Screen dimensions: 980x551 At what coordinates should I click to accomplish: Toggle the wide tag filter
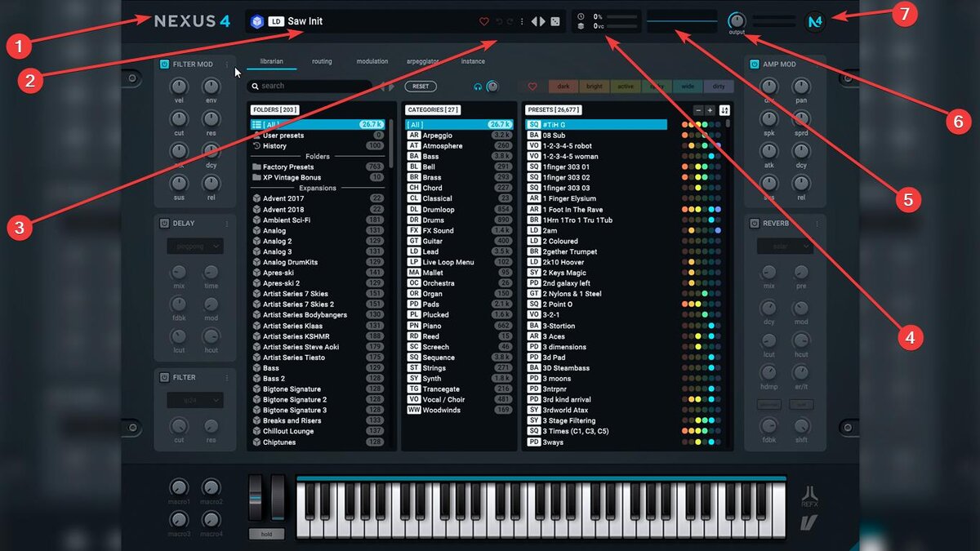(x=688, y=86)
